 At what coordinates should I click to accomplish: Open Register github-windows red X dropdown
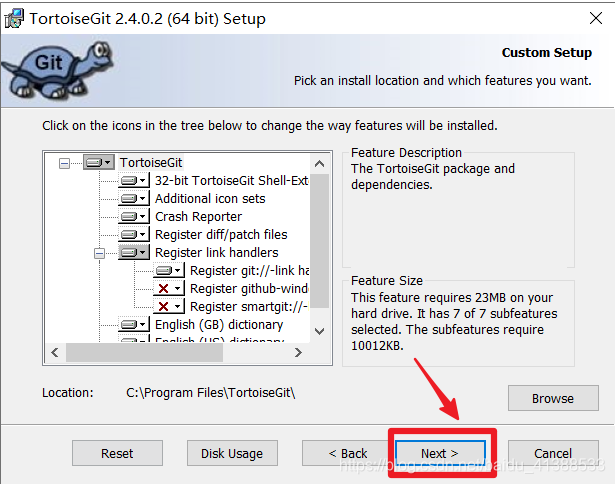coord(169,288)
